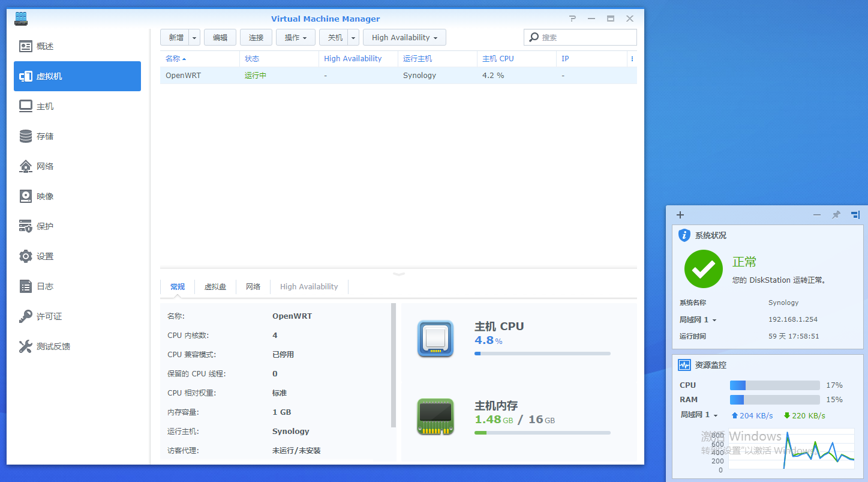Click the 主机内存 memory module icon
This screenshot has height=482, width=868.
tap(435, 417)
